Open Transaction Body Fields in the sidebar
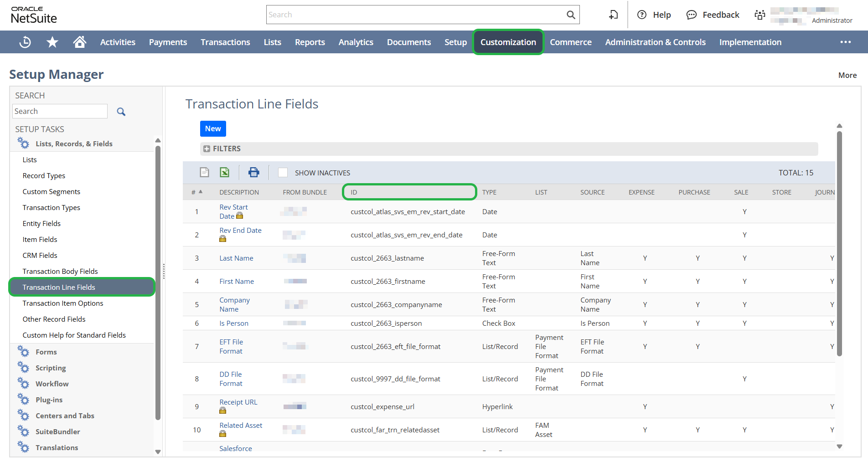Viewport: 868px width, 467px height. tap(60, 271)
